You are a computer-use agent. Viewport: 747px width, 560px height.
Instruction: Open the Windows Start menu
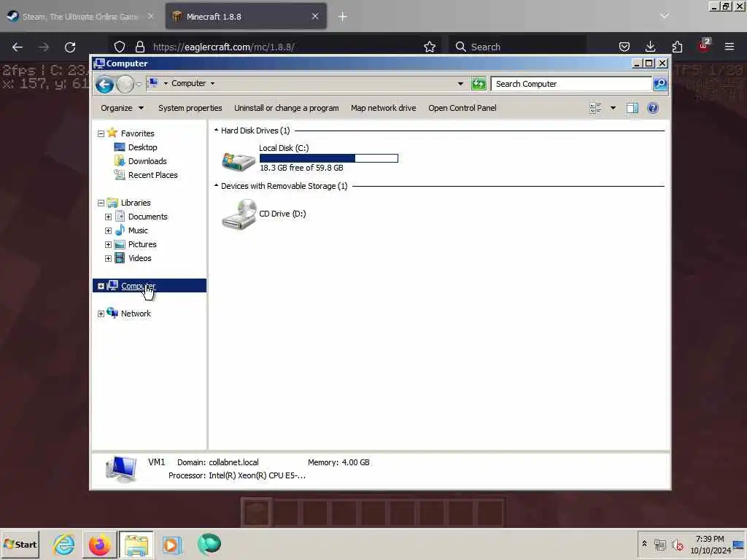coord(20,544)
